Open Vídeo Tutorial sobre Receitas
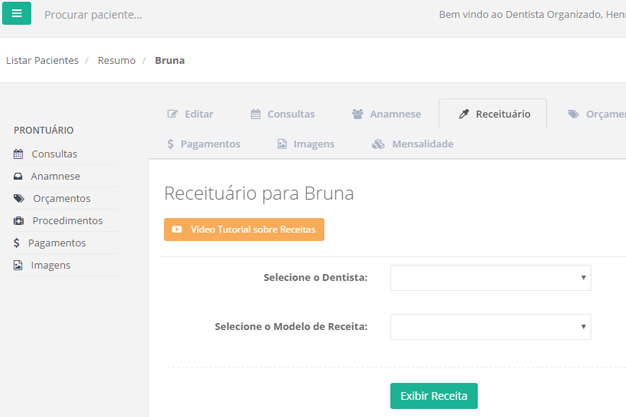The width and height of the screenshot is (626, 417). coord(244,229)
